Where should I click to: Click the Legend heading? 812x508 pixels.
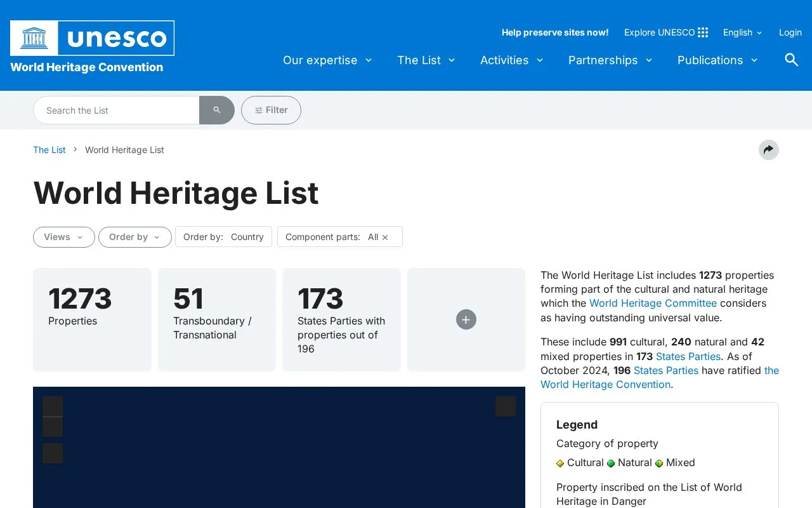pos(577,425)
